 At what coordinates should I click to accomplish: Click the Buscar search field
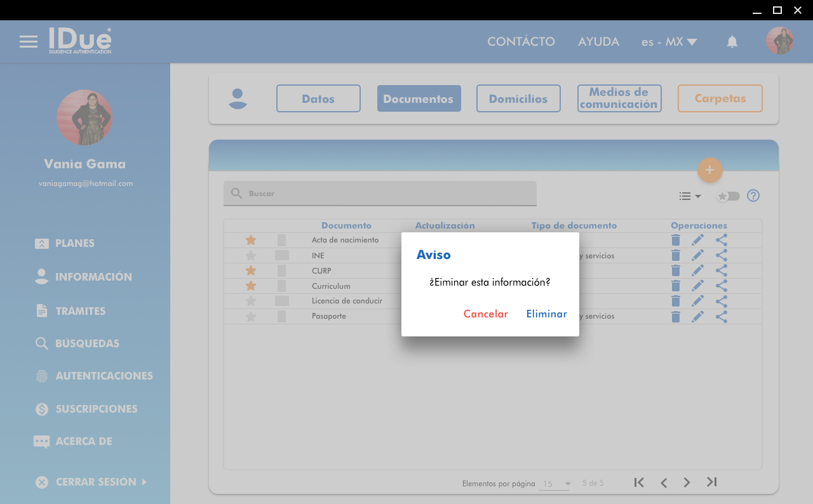pyautogui.click(x=380, y=194)
